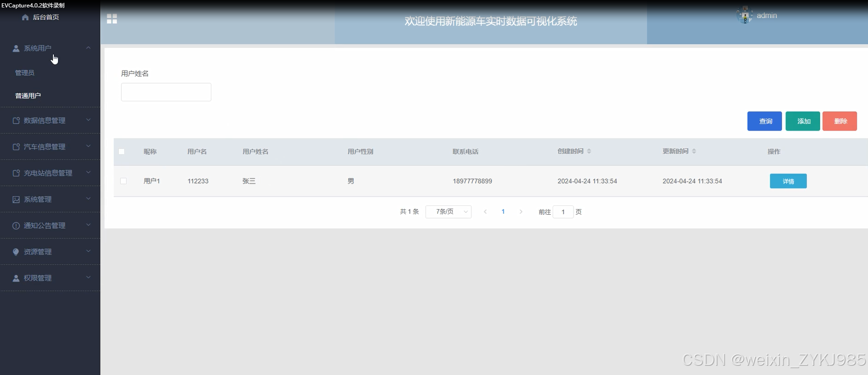The width and height of the screenshot is (868, 375).
Task: Click the blue 查询 button
Action: (764, 121)
